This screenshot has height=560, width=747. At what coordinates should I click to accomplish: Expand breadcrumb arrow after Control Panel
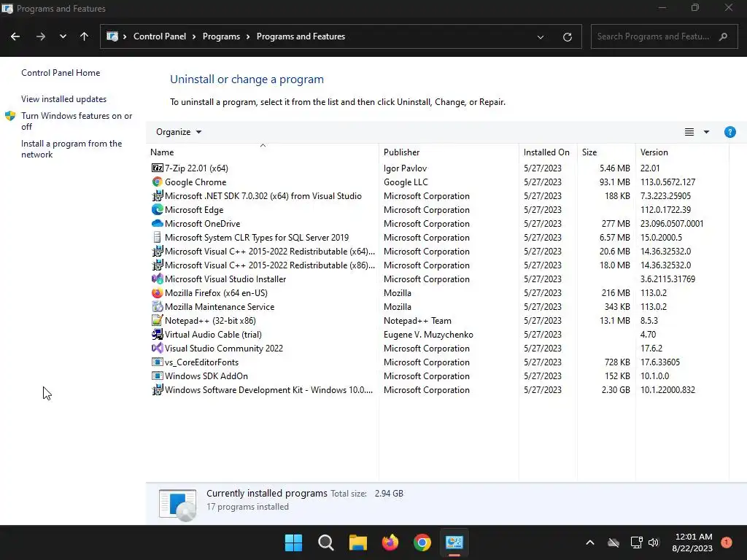(194, 36)
